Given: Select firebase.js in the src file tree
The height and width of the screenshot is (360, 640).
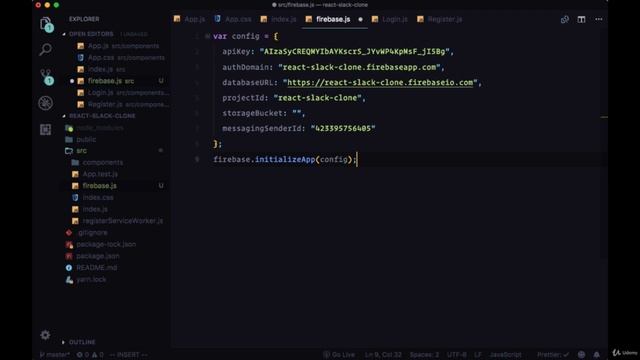Looking at the screenshot, I should (99, 186).
